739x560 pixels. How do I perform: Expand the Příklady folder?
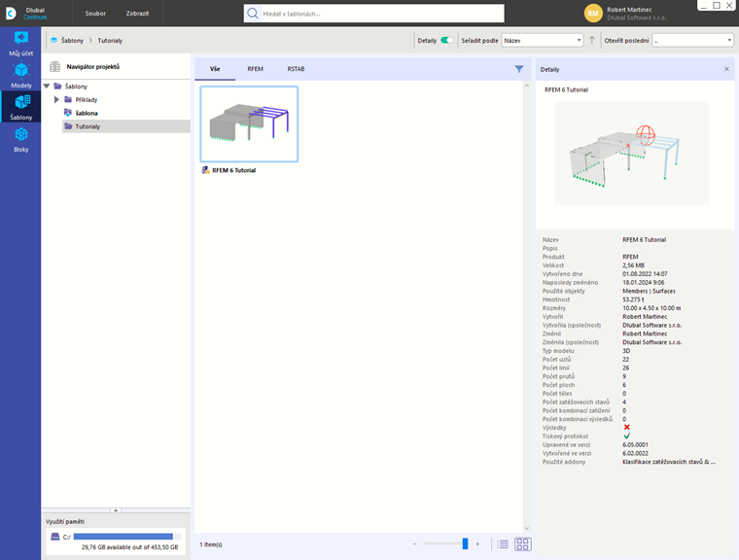coord(56,99)
